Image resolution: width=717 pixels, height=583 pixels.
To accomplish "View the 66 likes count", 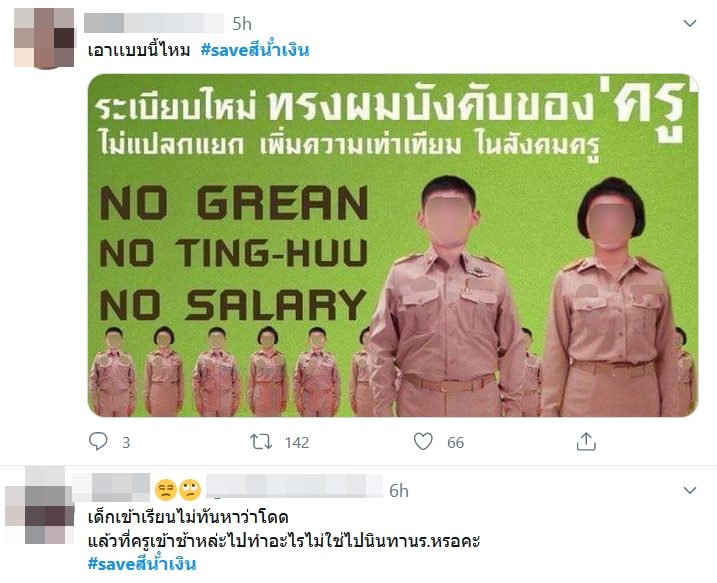I will click(x=455, y=443).
